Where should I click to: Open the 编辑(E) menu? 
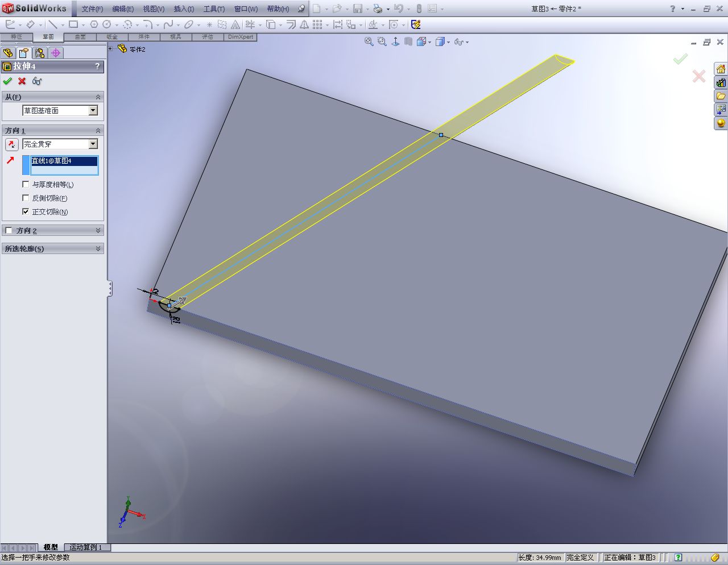point(123,9)
